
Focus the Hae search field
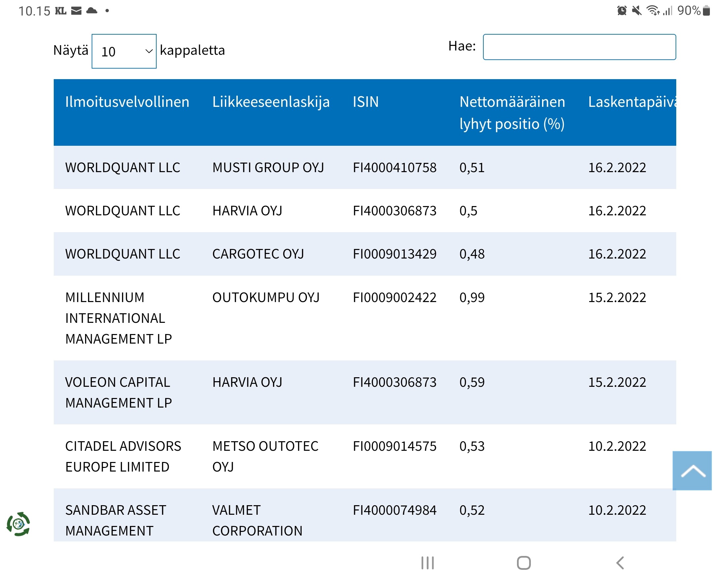pyautogui.click(x=579, y=47)
